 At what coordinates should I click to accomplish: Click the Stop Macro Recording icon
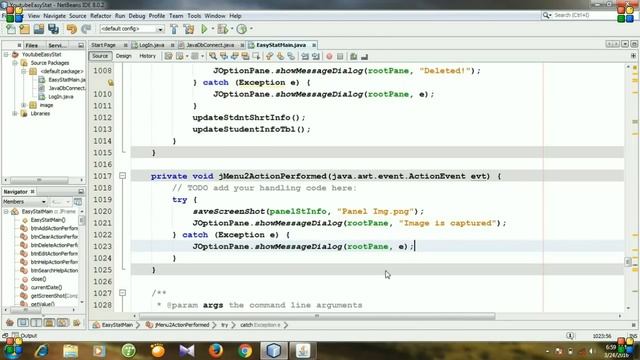click(340, 56)
